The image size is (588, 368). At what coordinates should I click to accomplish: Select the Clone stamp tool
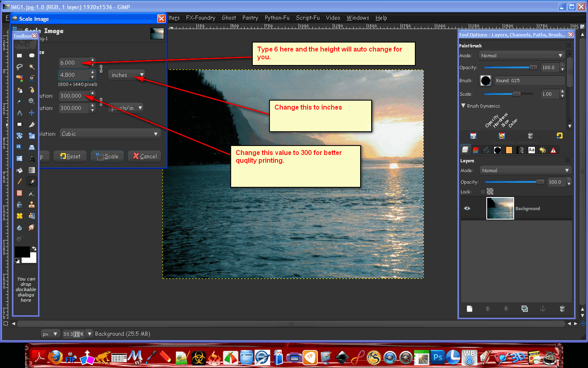[31, 204]
